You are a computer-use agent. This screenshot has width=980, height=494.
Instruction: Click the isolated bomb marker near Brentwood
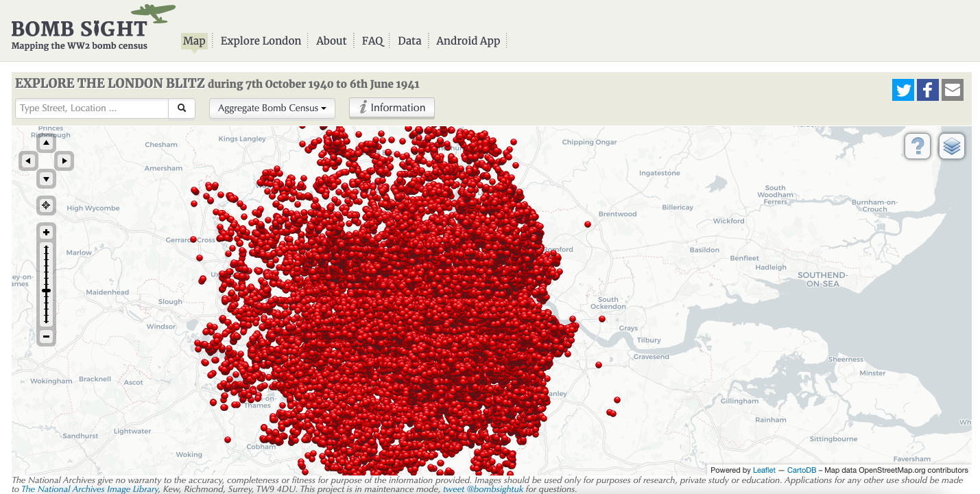[x=588, y=224]
